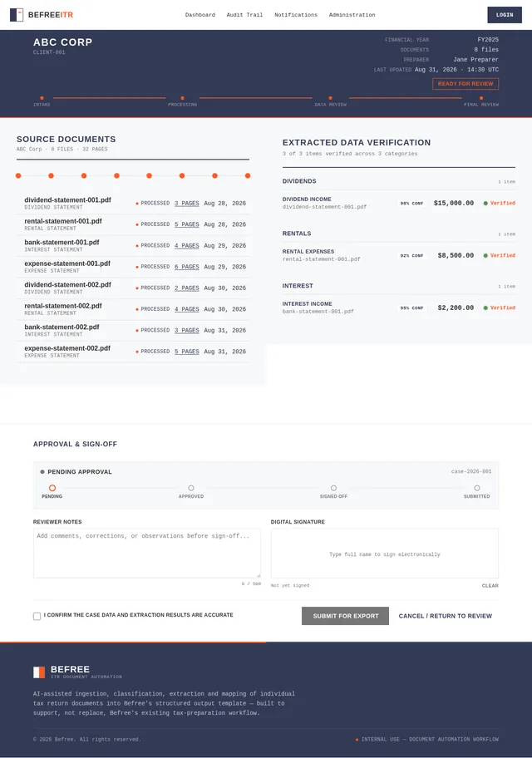Click the BefreeITR logo icon in header
The height and width of the screenshot is (758, 532).
point(17,15)
